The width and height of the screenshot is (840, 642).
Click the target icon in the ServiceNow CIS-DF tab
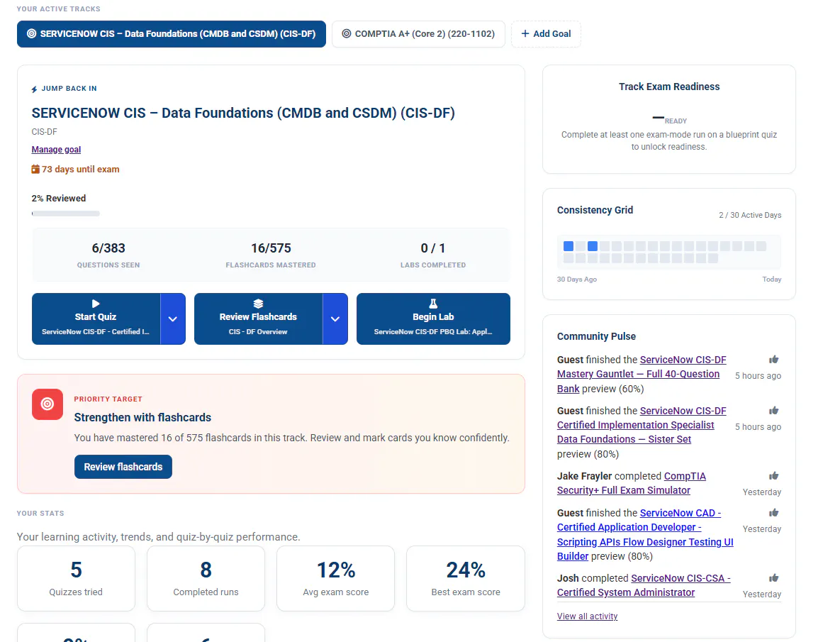pyautogui.click(x=32, y=34)
